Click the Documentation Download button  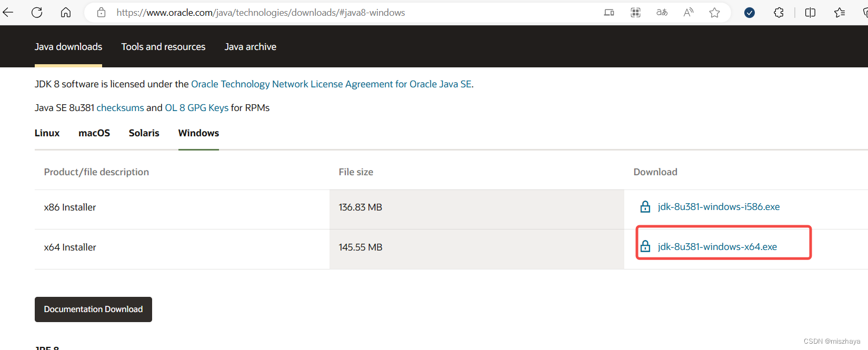[93, 309]
